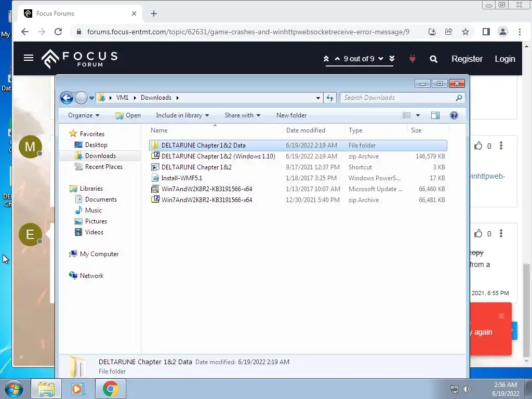Image resolution: width=532 pixels, height=399 pixels.
Task: Expand the view options dropdown arrow
Action: (418, 115)
